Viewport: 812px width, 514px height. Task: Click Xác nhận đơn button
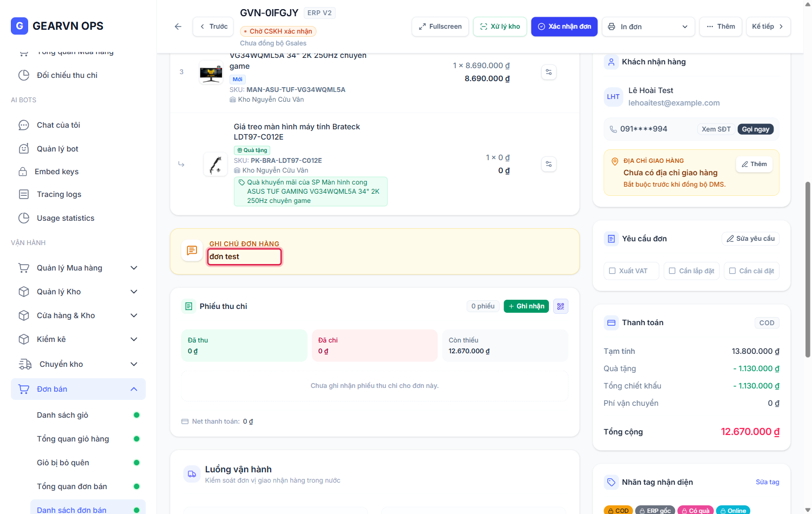point(564,27)
